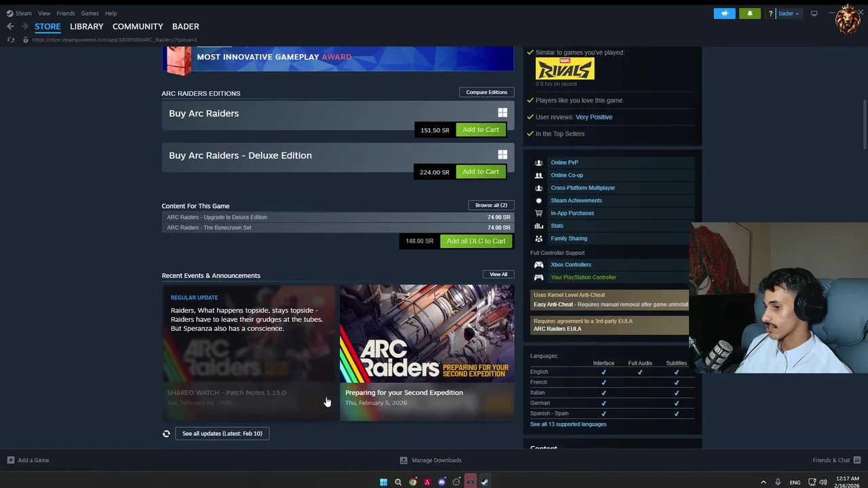Open Upgrade to Deluxe Edition DLC row
This screenshot has width=868, height=488.
(x=338, y=218)
